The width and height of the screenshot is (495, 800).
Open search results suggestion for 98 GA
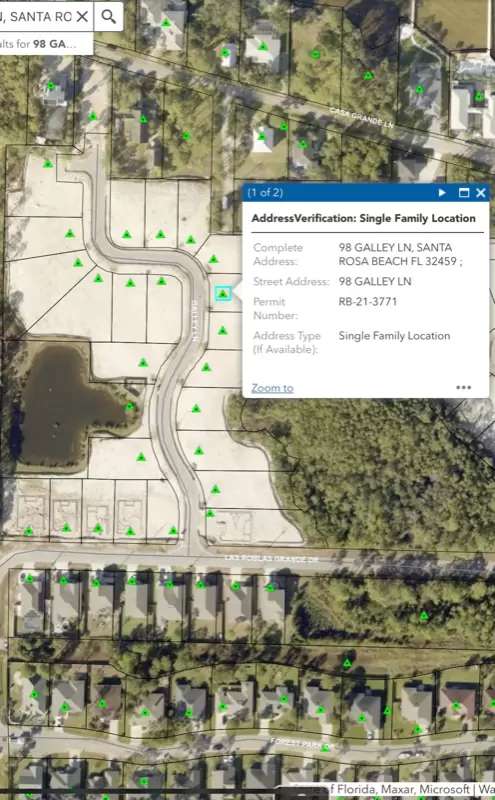pyautogui.click(x=46, y=44)
